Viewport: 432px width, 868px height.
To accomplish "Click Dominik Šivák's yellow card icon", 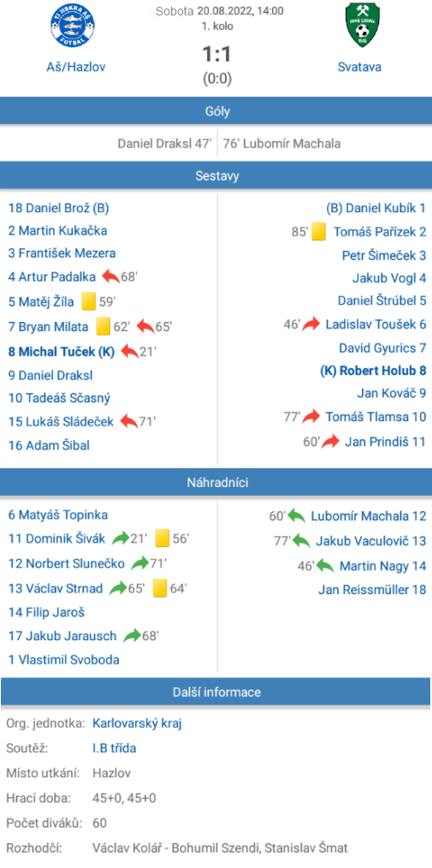I will pos(162,538).
